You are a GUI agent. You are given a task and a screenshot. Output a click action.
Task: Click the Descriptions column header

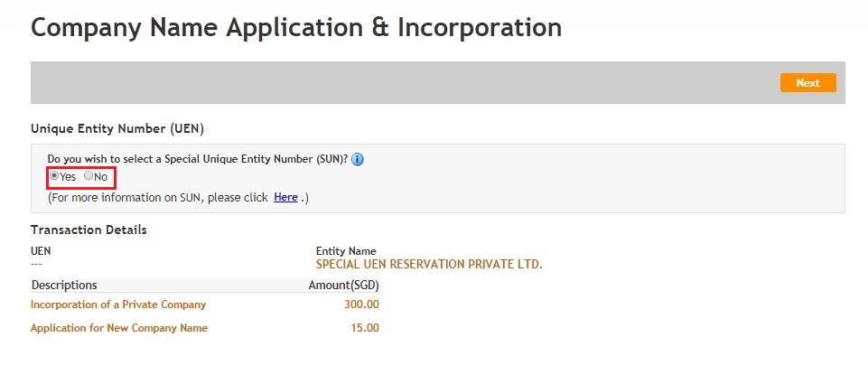pos(64,285)
